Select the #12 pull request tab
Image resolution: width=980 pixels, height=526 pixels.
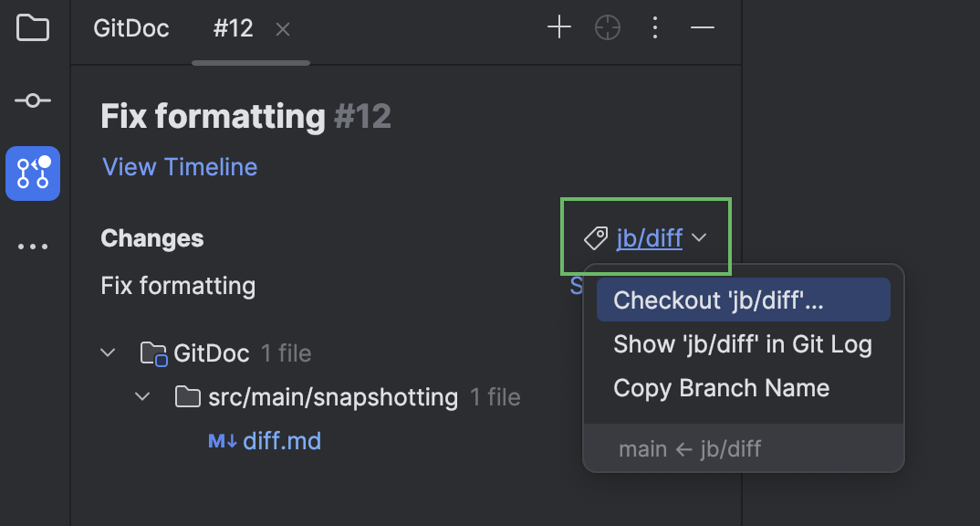[233, 28]
